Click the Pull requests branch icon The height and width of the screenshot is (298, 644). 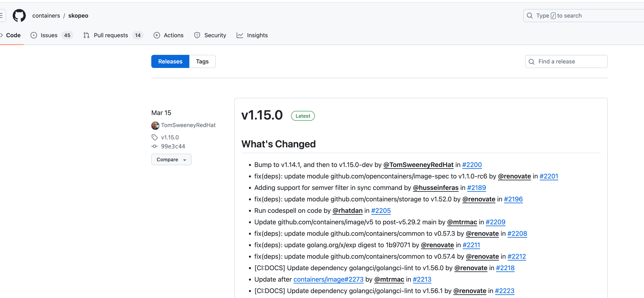pos(87,35)
